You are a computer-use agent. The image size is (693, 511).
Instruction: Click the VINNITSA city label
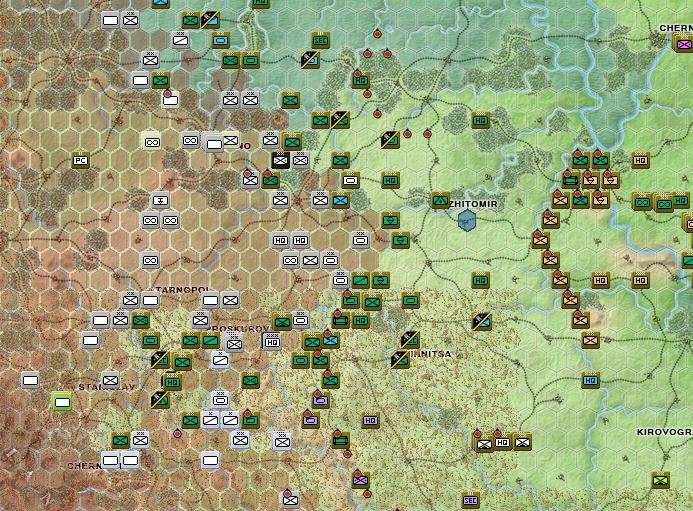tap(429, 354)
